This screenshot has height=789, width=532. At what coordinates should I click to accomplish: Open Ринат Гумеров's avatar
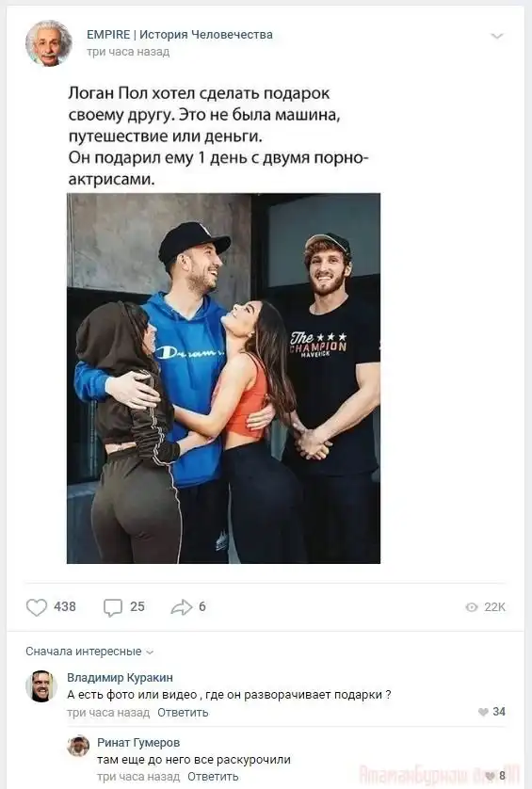(78, 746)
